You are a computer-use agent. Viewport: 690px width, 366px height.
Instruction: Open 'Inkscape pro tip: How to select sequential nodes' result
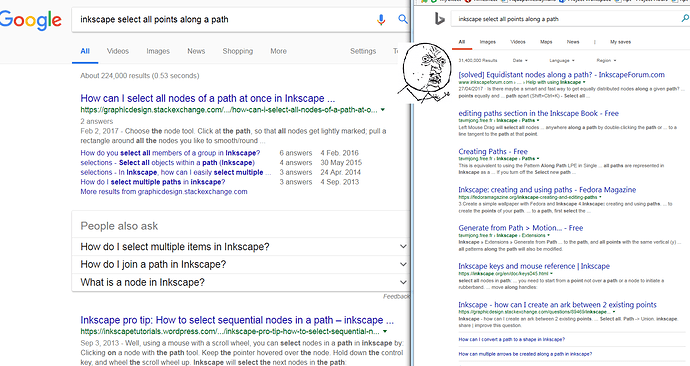237,320
